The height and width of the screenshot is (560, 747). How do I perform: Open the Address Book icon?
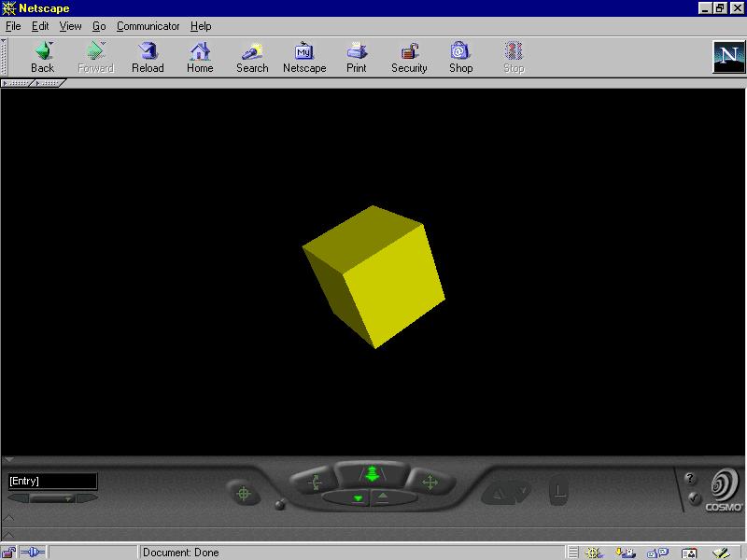click(x=689, y=553)
